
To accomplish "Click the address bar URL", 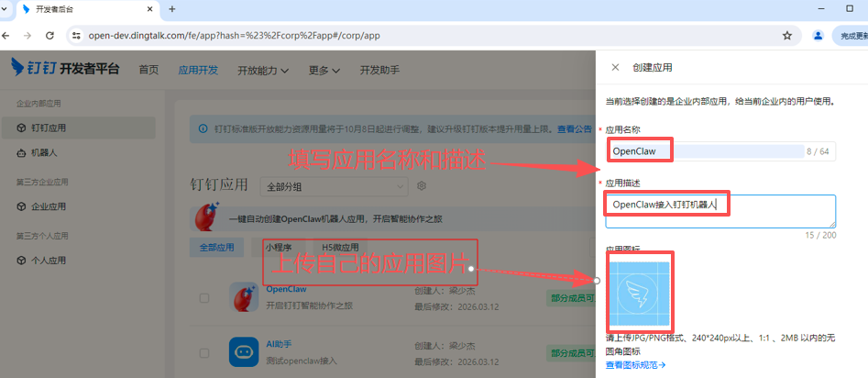I will pyautogui.click(x=234, y=36).
